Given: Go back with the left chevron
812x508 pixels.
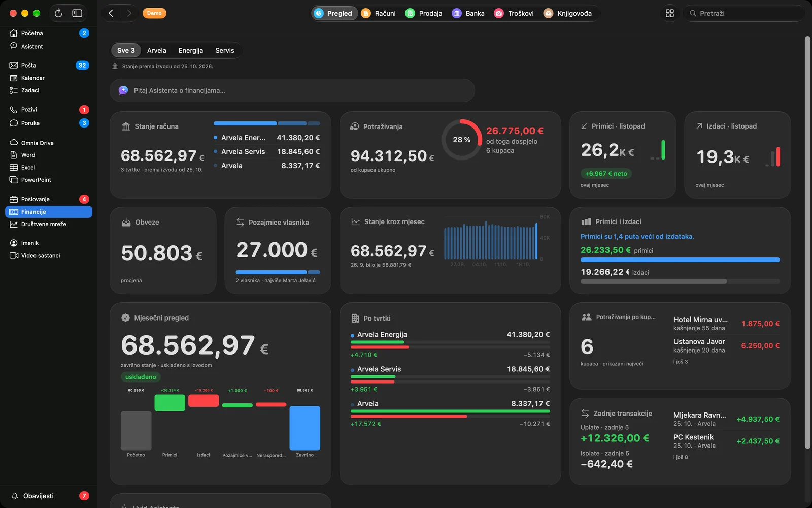Looking at the screenshot, I should tap(111, 13).
